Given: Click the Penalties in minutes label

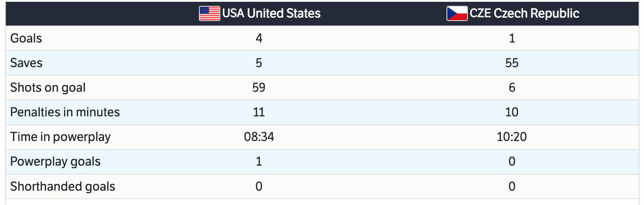Looking at the screenshot, I should click(65, 112).
